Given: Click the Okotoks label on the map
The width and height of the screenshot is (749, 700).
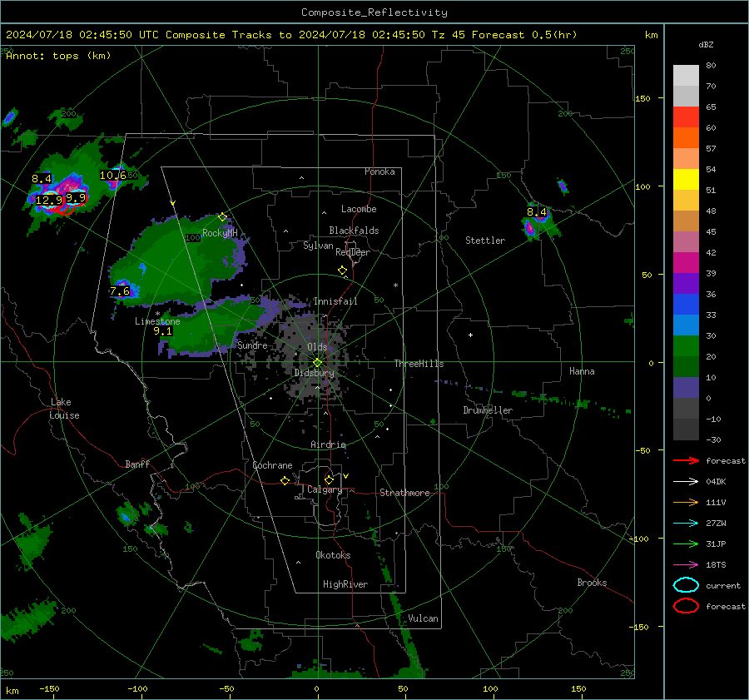Looking at the screenshot, I should click(x=333, y=555).
